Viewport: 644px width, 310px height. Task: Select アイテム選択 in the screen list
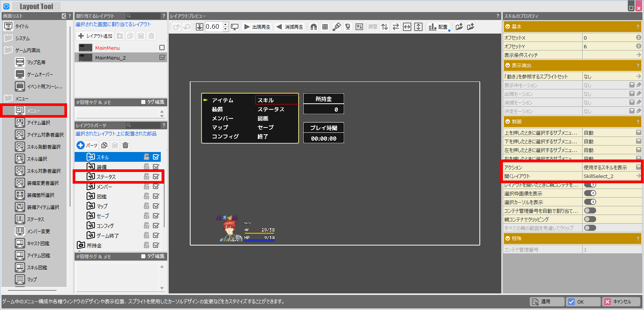click(38, 123)
